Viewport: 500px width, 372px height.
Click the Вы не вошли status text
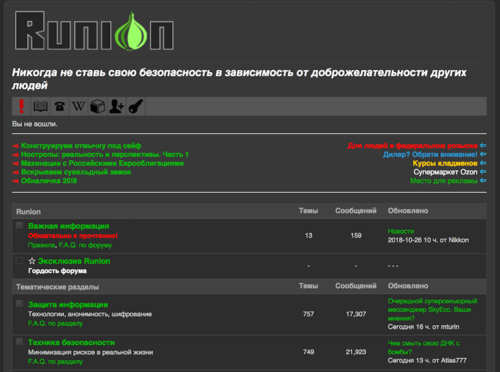click(35, 124)
